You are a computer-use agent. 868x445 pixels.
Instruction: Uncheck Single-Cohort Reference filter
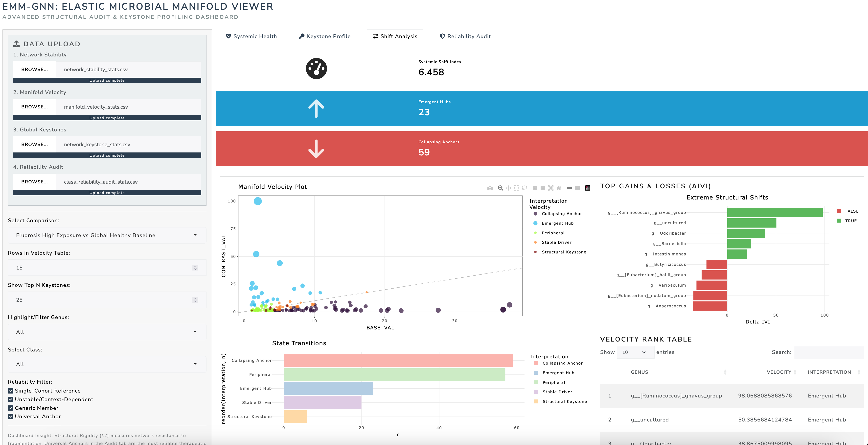11,391
